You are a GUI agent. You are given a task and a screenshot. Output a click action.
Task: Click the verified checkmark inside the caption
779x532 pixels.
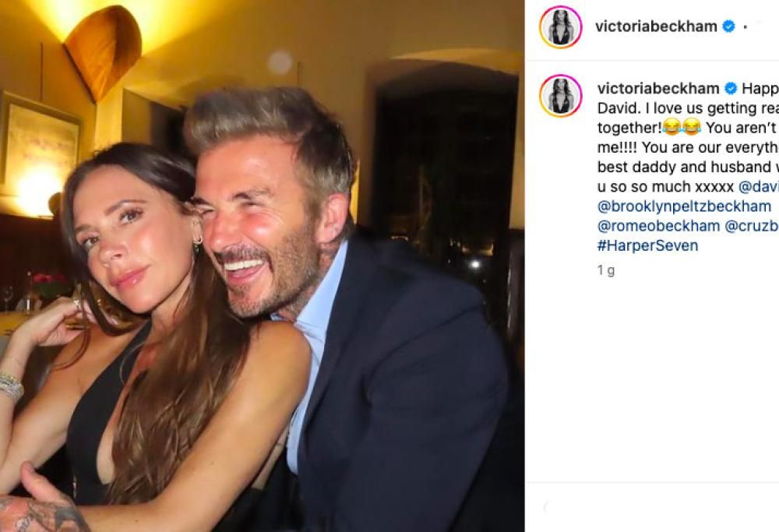pos(728,87)
